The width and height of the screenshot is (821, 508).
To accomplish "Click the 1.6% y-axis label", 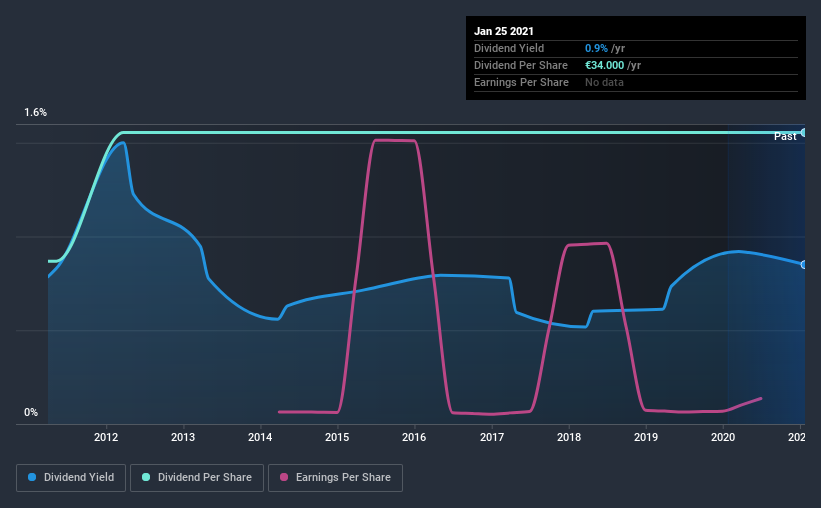I will click(x=35, y=113).
